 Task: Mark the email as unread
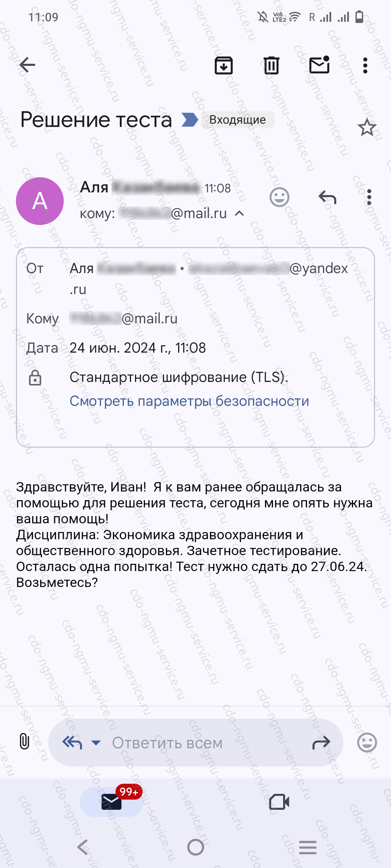pyautogui.click(x=319, y=65)
